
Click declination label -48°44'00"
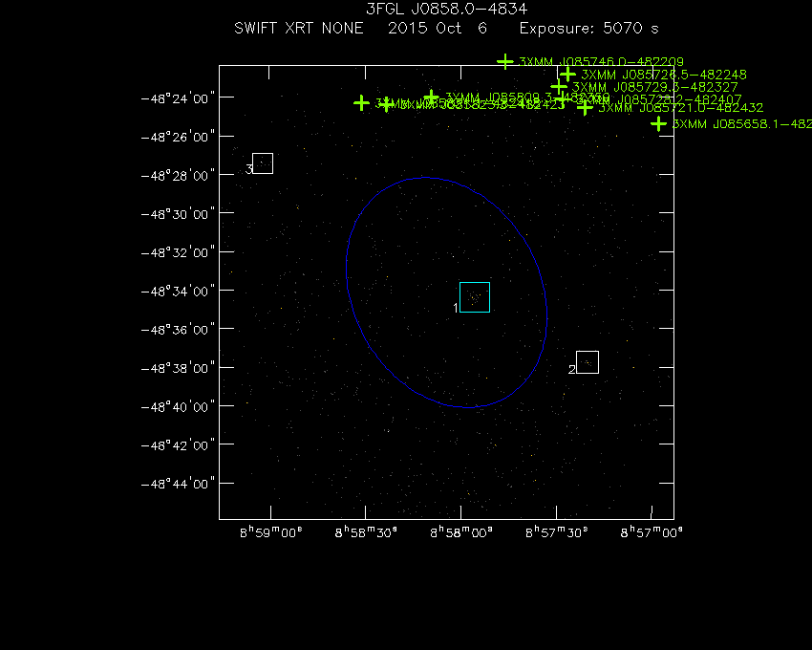click(x=178, y=484)
